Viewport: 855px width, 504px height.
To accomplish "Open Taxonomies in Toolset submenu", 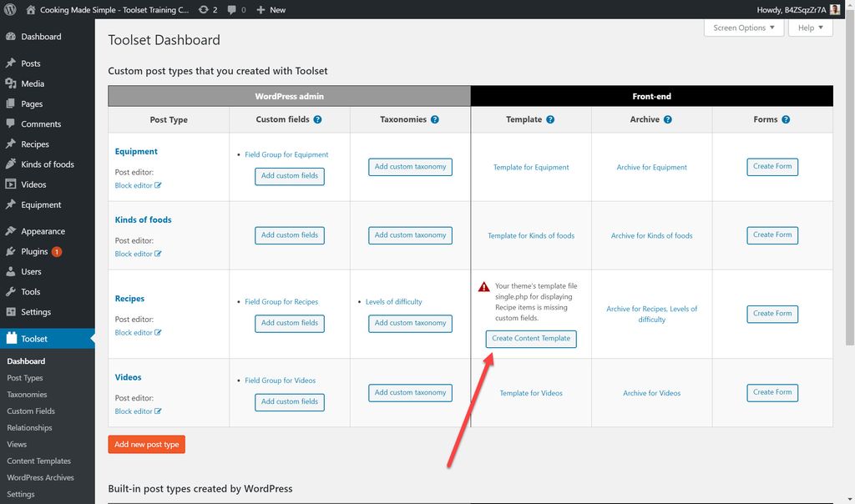I will [27, 395].
